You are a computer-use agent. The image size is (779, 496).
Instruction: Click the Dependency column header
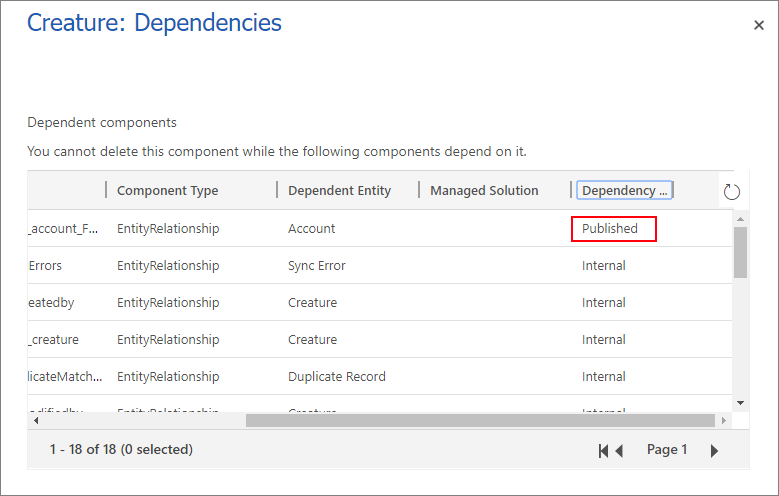pyautogui.click(x=625, y=190)
